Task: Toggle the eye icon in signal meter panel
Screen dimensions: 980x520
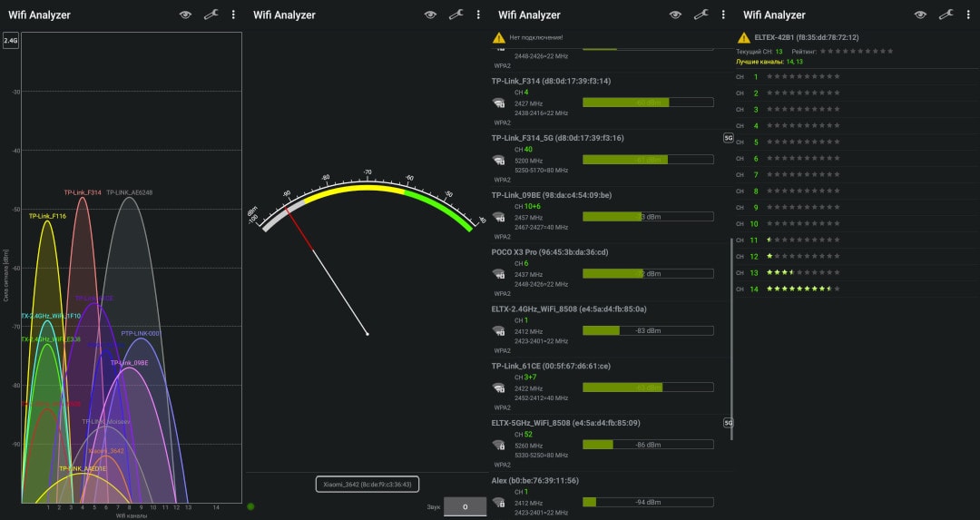Action: [x=430, y=15]
